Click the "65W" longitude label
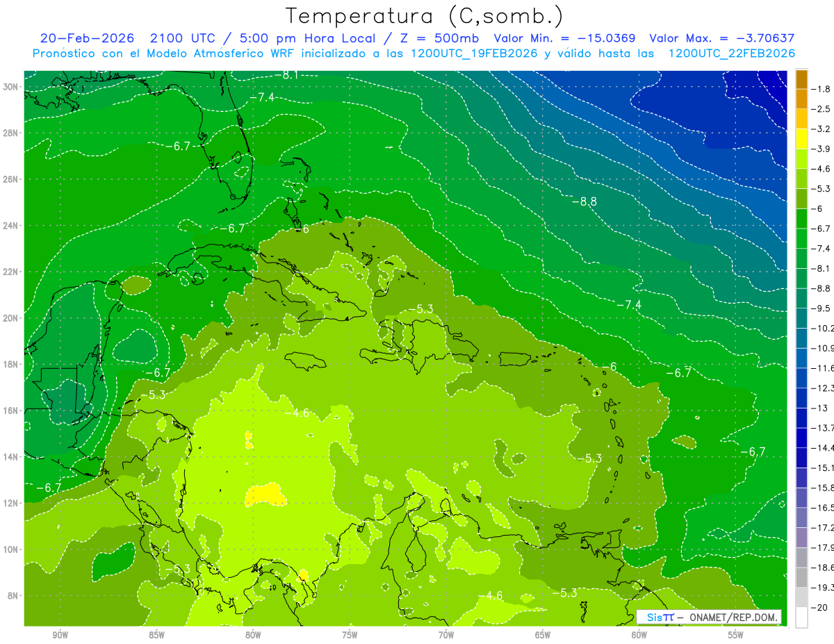The image size is (834, 644). (543, 635)
